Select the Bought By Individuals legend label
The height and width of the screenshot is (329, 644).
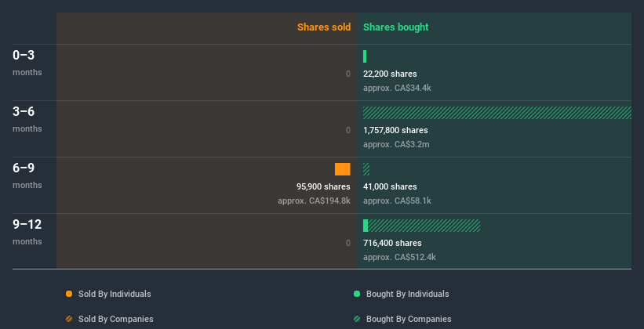[407, 294]
